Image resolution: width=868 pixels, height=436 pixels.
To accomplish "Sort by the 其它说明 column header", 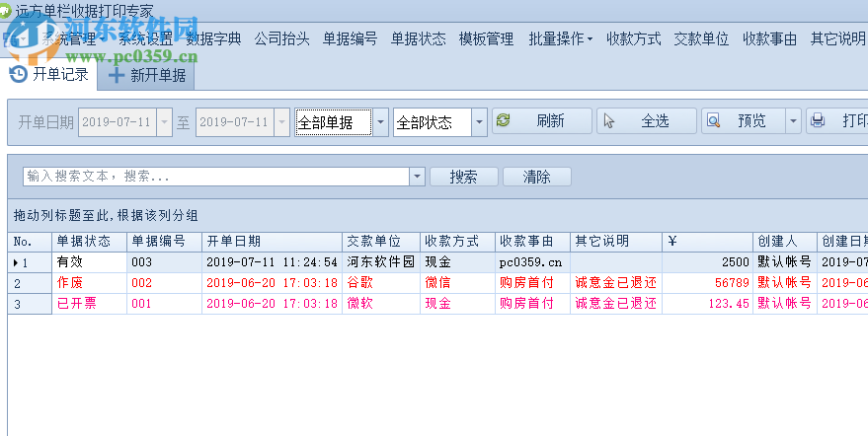I will click(x=616, y=242).
